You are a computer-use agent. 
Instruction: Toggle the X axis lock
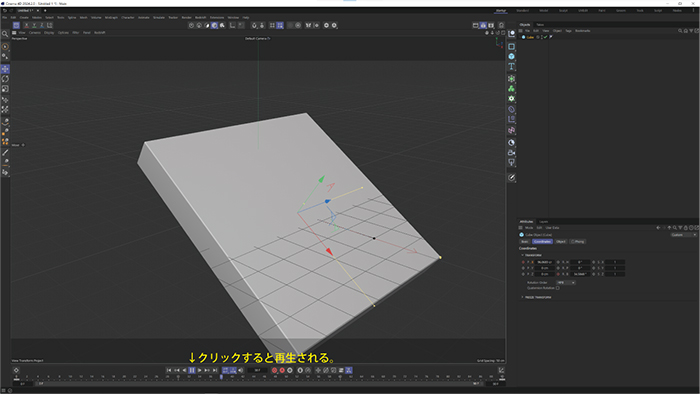coord(26,25)
